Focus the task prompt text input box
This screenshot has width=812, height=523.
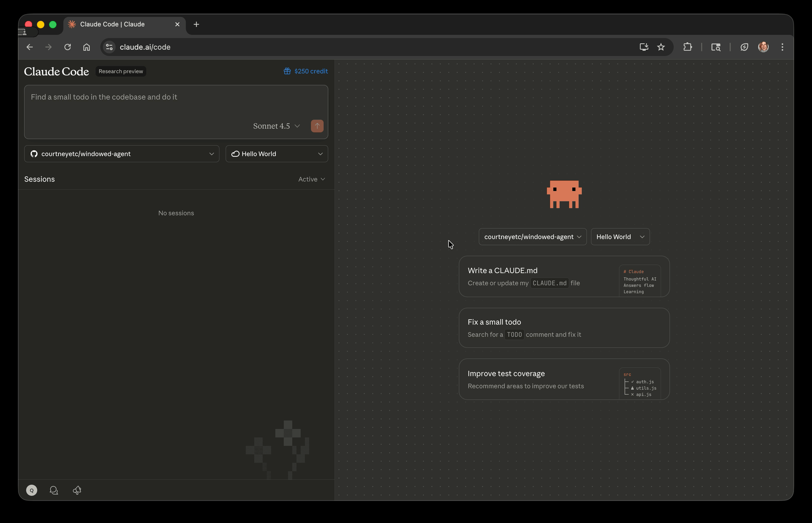pos(176,103)
